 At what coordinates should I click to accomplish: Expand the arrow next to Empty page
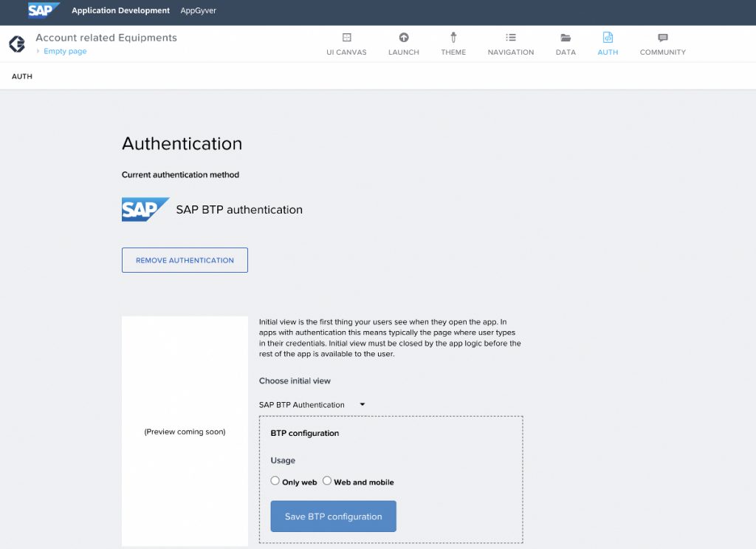(x=38, y=51)
